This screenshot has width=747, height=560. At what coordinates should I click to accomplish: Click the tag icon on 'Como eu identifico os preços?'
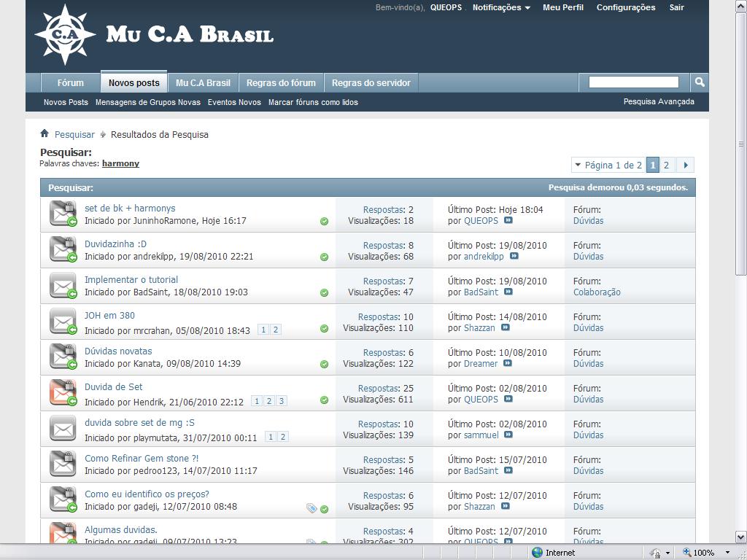[x=311, y=508]
